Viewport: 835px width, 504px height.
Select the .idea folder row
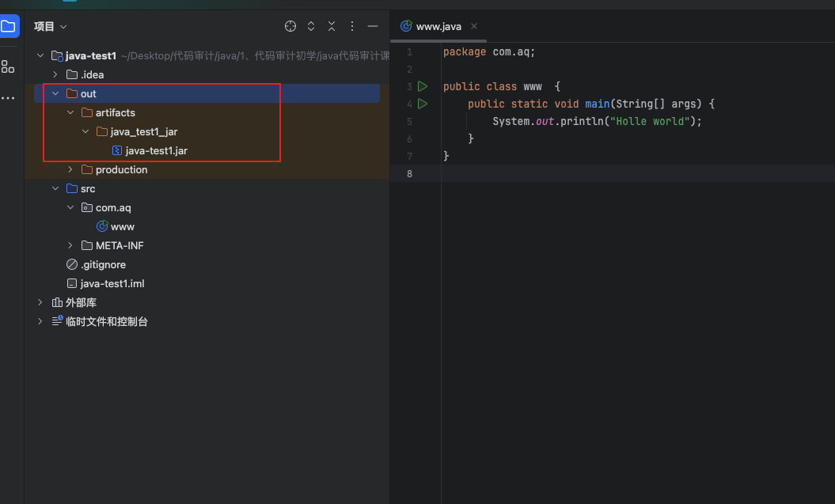tap(207, 75)
